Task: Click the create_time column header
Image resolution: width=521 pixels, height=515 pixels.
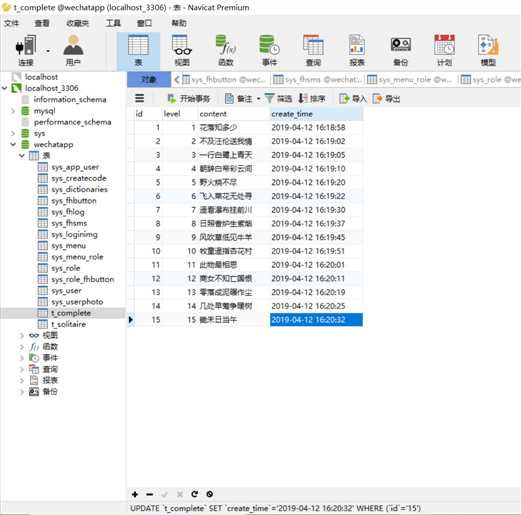Action: tap(316, 114)
